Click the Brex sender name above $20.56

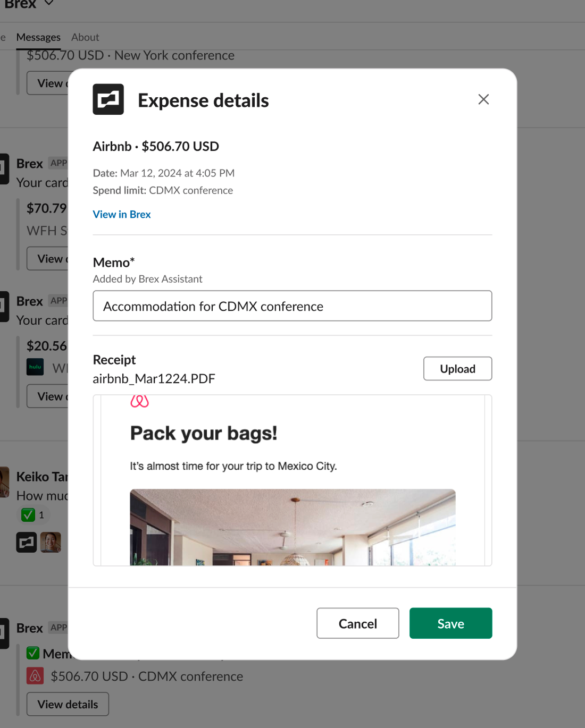30,301
